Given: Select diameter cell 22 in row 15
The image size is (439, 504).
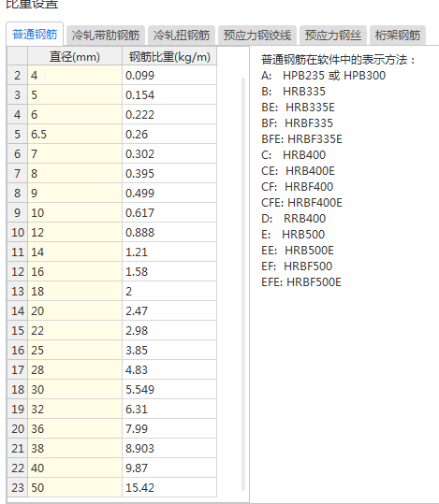Looking at the screenshot, I should click(75, 330).
